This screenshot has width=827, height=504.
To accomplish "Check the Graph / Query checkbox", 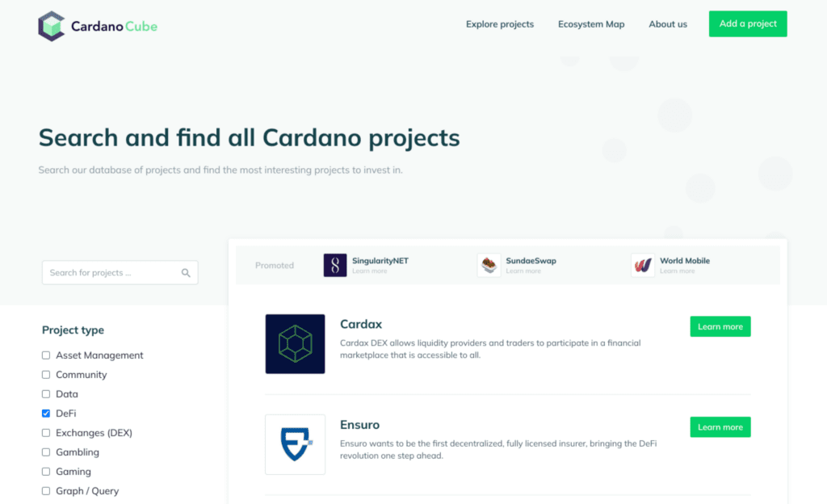I will click(46, 491).
